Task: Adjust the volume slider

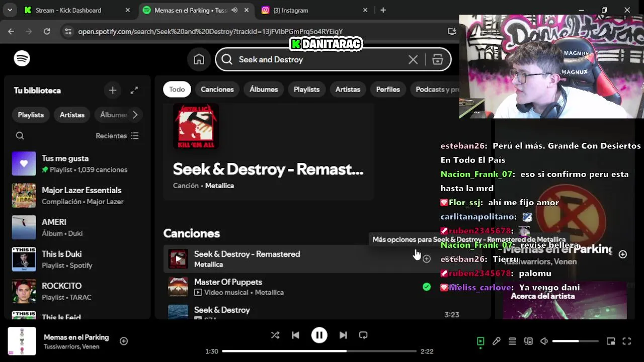Action: (x=575, y=341)
